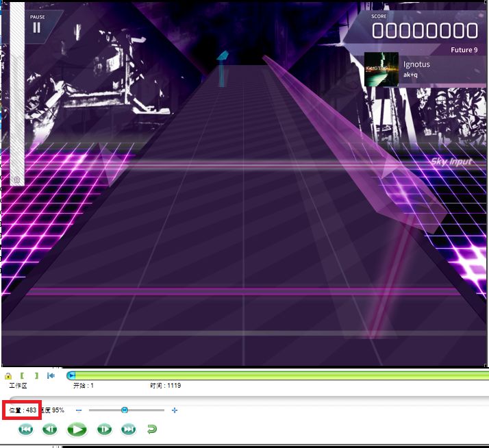Image resolution: width=489 pixels, height=448 pixels.
Task: Decrease speed with minus button
Action: point(79,410)
